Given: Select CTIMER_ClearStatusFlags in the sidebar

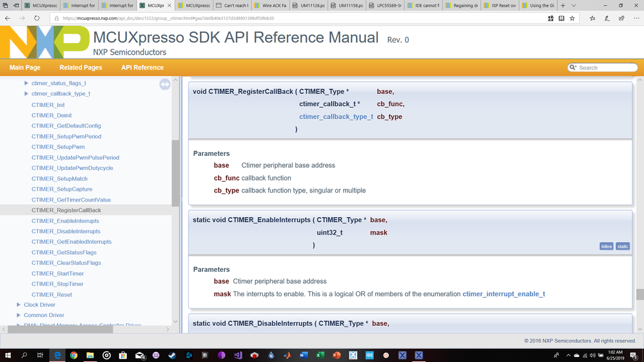Looking at the screenshot, I should [66, 263].
